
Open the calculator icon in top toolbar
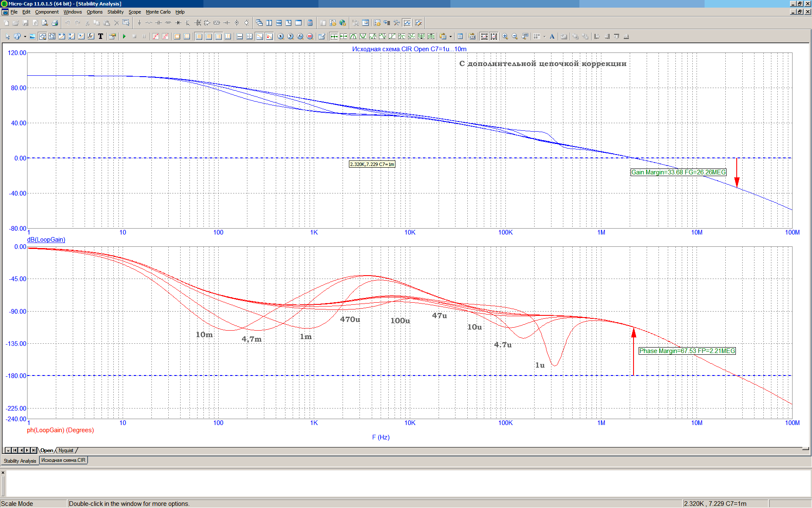tap(310, 23)
